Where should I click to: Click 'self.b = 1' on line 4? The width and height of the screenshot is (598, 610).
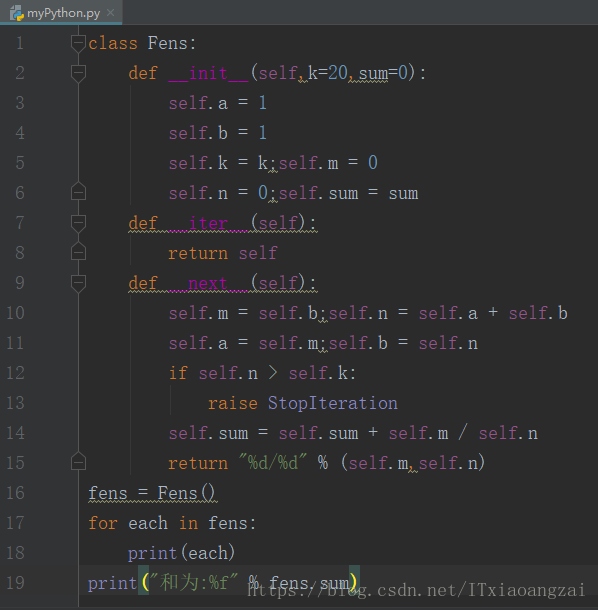[217, 133]
